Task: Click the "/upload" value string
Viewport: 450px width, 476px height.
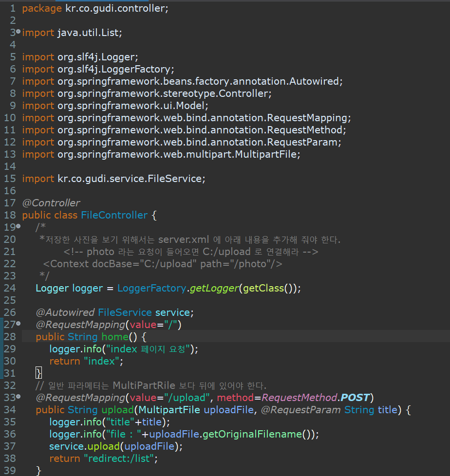Action: coord(187,398)
